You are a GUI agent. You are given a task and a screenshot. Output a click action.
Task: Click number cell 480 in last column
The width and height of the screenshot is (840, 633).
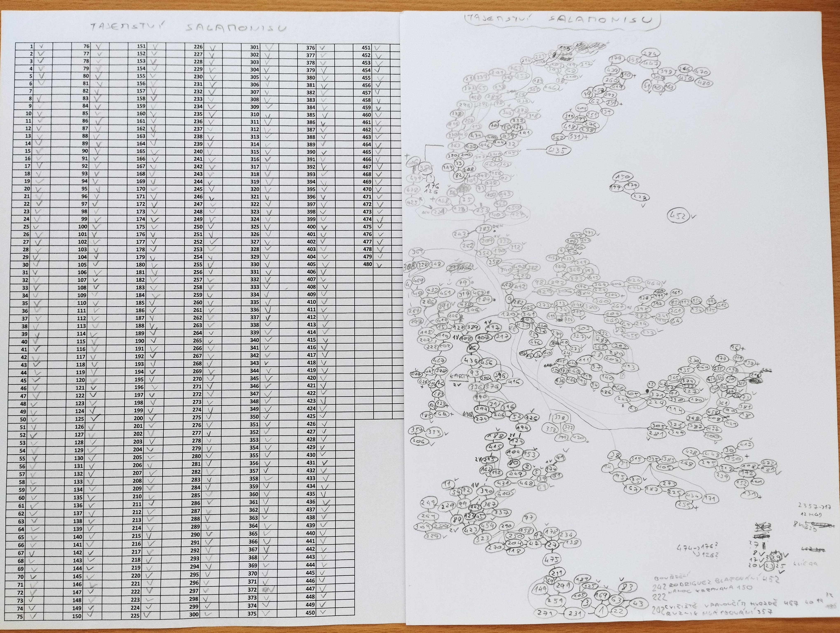pos(367,264)
